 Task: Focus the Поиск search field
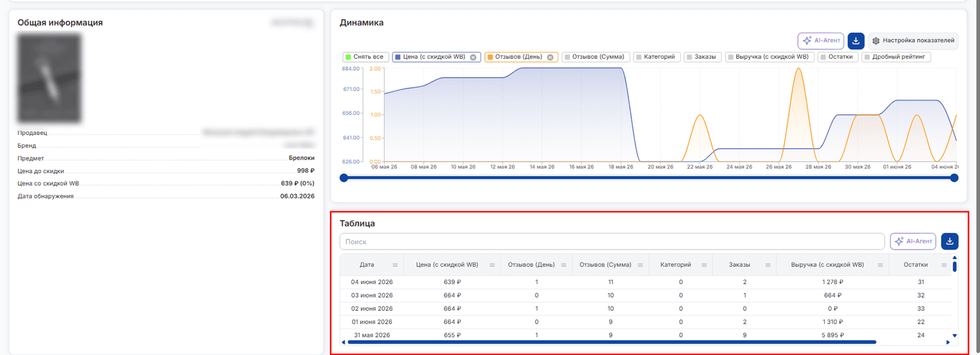click(612, 241)
